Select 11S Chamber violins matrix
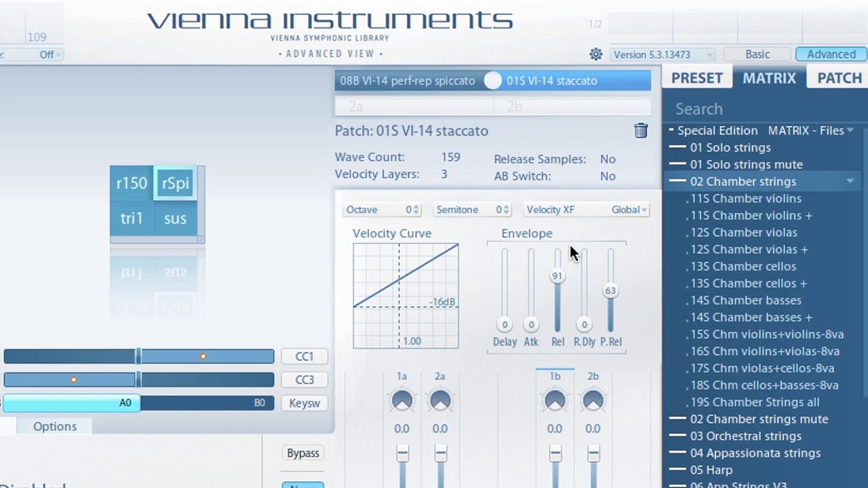 746,199
